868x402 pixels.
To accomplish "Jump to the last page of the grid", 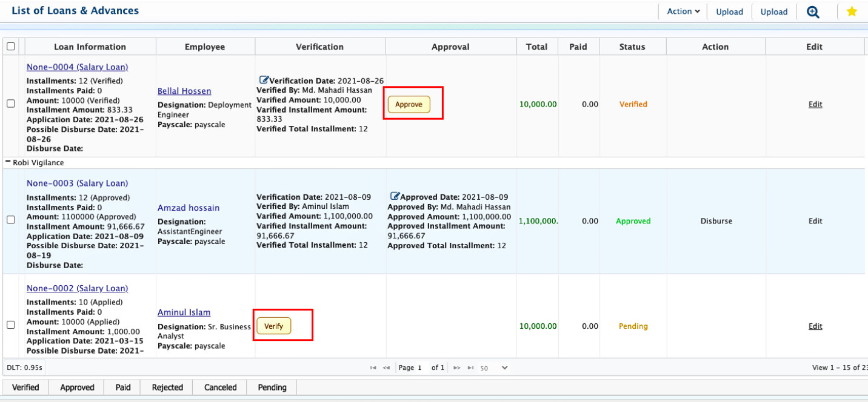I will coord(470,367).
